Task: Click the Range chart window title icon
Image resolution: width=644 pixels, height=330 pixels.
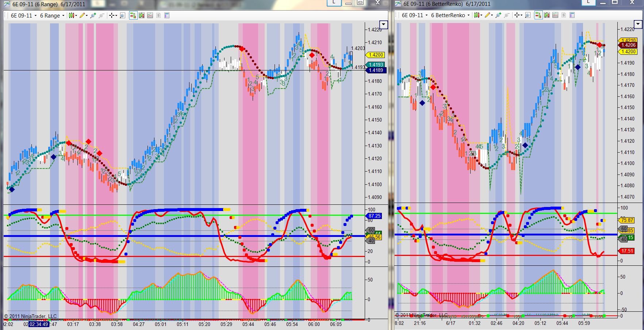Action: [x=7, y=4]
